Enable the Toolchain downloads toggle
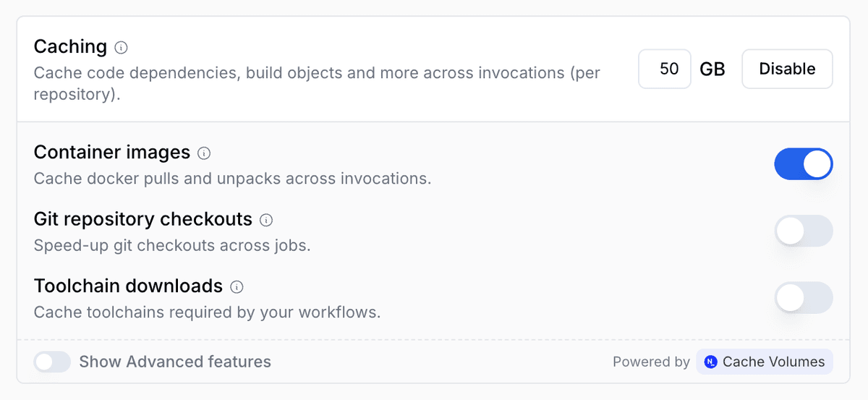868x400 pixels. (803, 297)
